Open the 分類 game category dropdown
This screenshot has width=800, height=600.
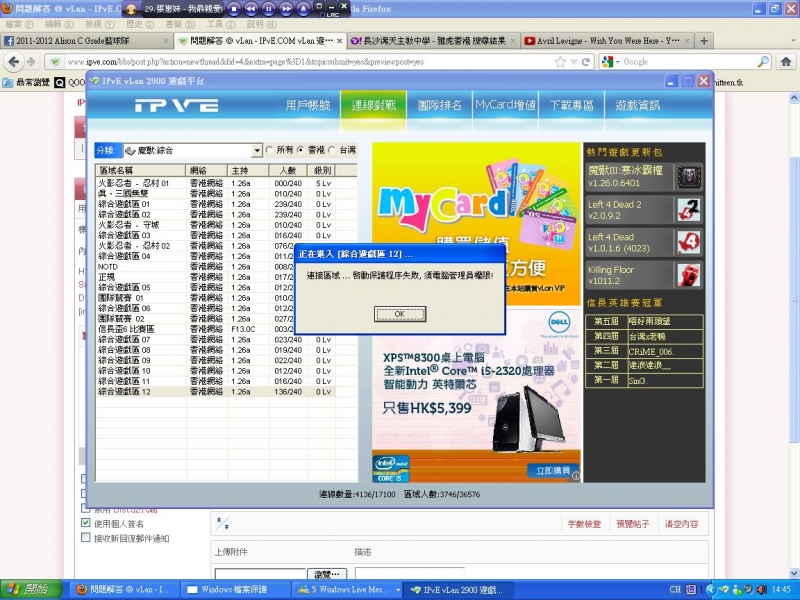256,150
